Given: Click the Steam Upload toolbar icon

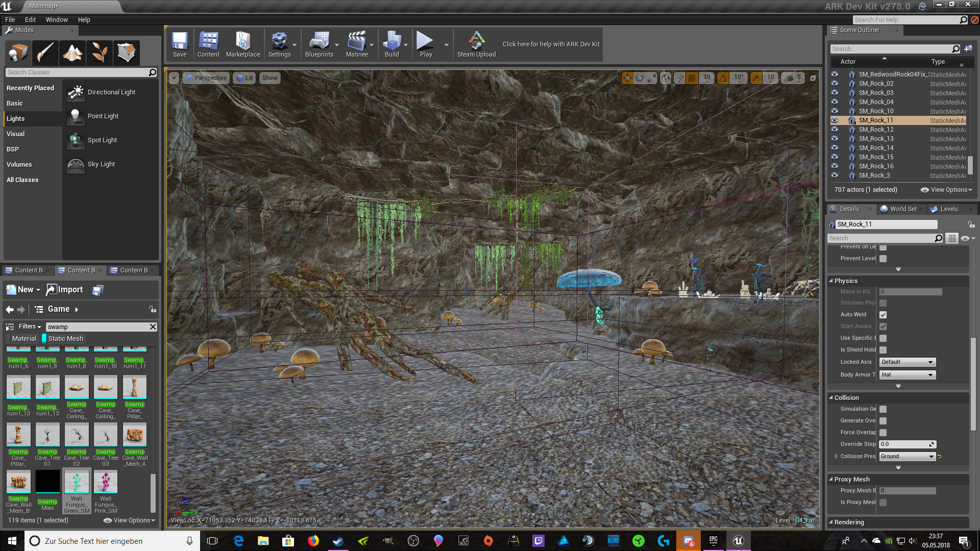Looking at the screenshot, I should [x=476, y=44].
